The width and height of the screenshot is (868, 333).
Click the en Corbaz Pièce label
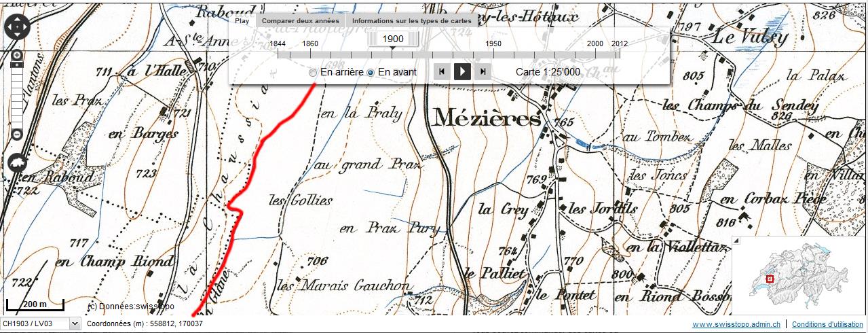click(774, 200)
